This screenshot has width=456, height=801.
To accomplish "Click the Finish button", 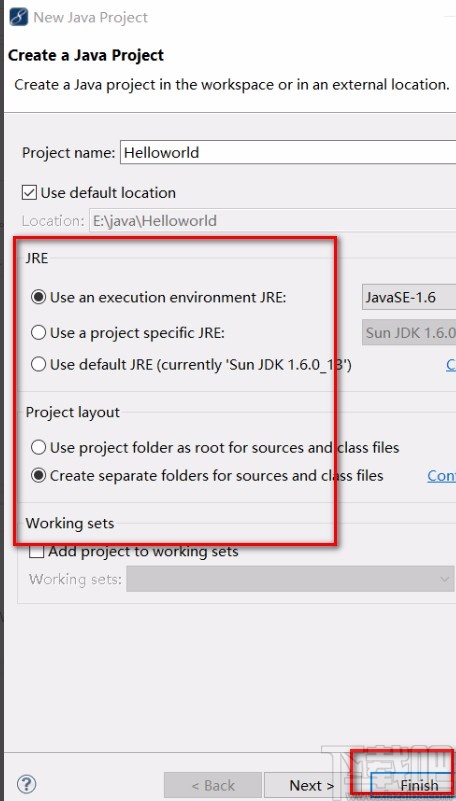I will pyautogui.click(x=413, y=785).
